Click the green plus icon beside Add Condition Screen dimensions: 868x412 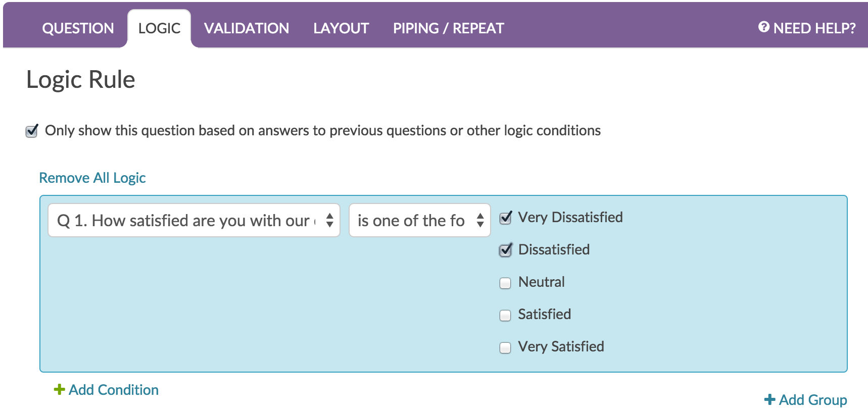[59, 389]
